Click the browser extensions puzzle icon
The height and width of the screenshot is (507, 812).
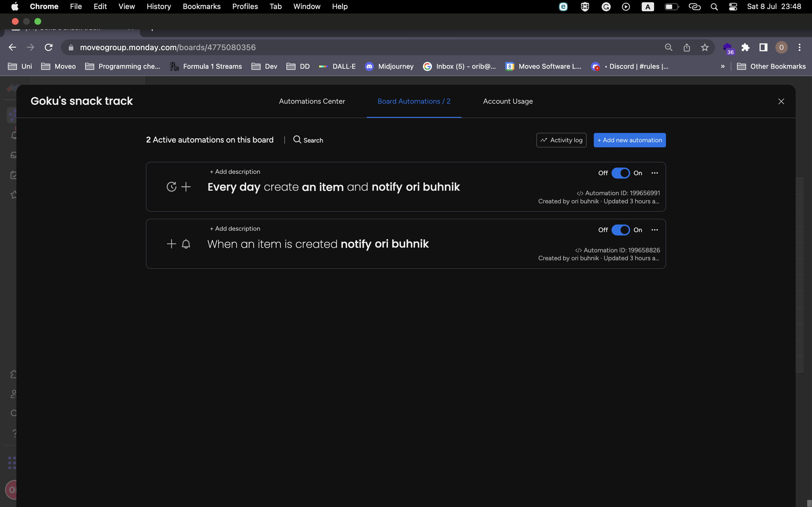pyautogui.click(x=745, y=47)
